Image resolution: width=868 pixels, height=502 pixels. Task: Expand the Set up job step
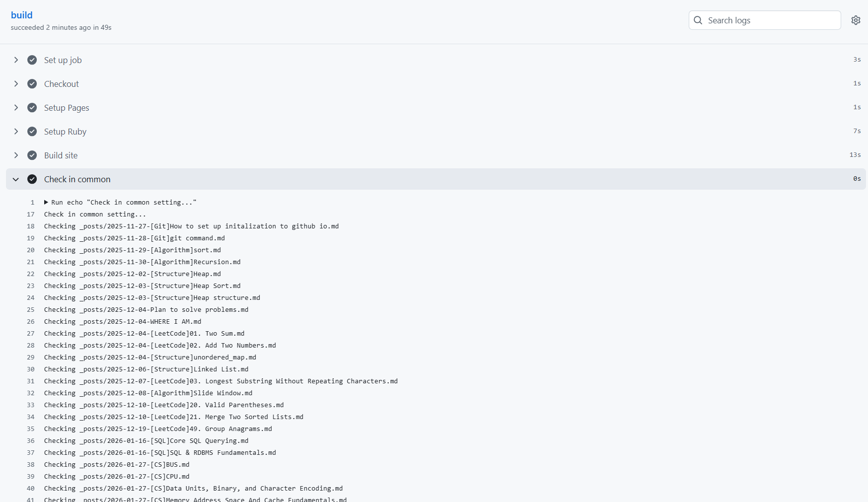click(x=16, y=60)
